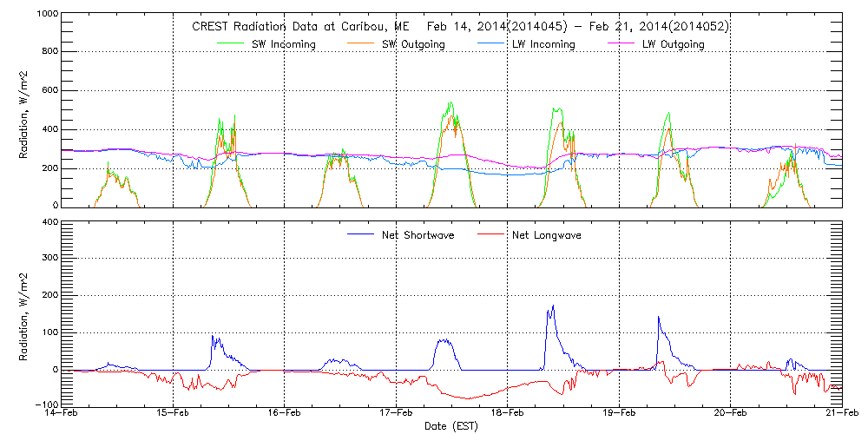This screenshot has width=868, height=434.
Task: Click the 17-Feb date axis label
Action: coord(397,413)
